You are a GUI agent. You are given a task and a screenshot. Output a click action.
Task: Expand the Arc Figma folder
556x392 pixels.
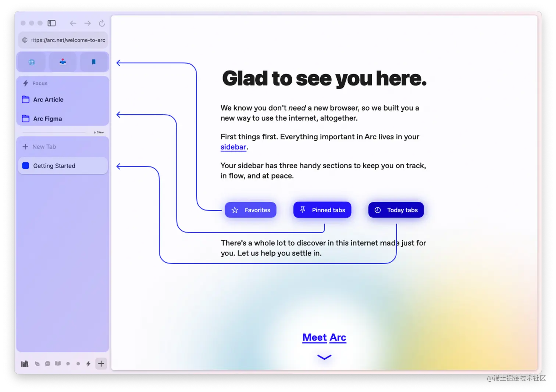(x=63, y=119)
